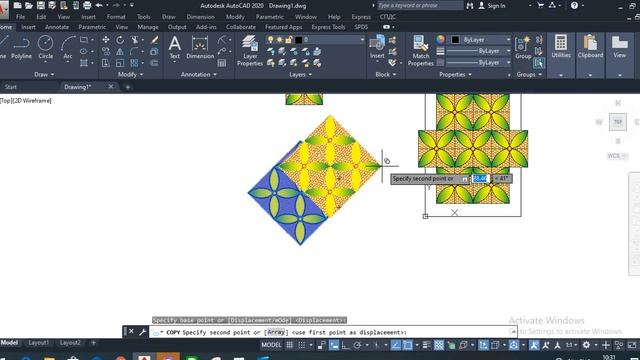Choose the Array option in command line
The image size is (640, 360).
(276, 332)
